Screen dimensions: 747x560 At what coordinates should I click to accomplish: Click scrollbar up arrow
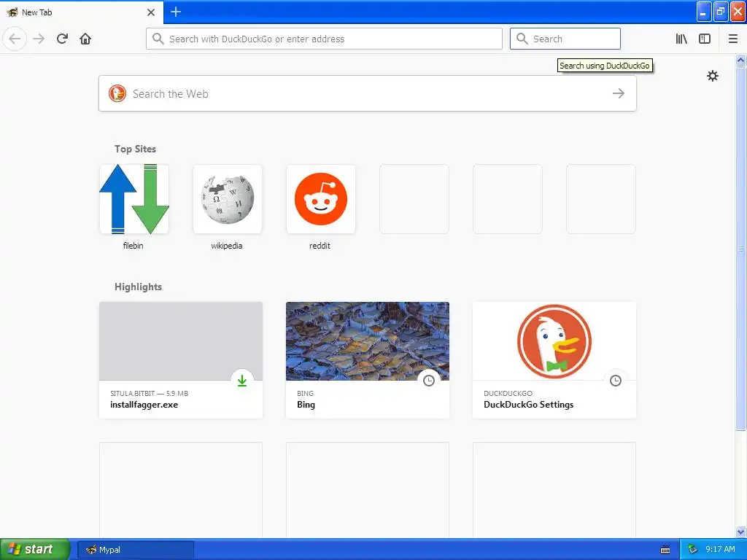(x=740, y=60)
